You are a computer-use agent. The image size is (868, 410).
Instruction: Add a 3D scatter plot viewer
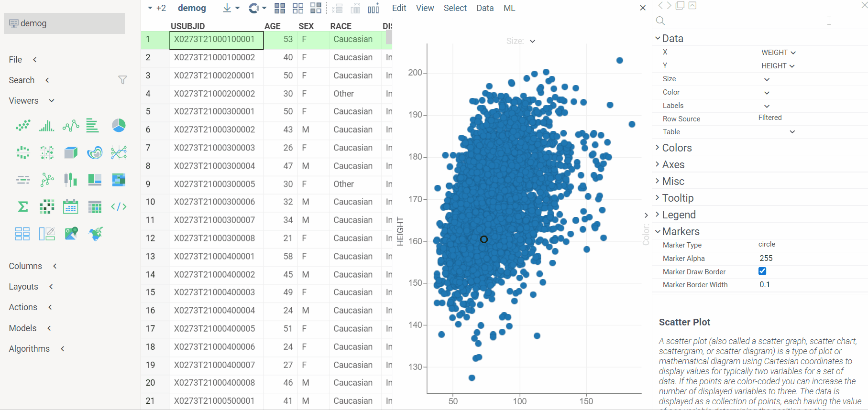click(71, 153)
